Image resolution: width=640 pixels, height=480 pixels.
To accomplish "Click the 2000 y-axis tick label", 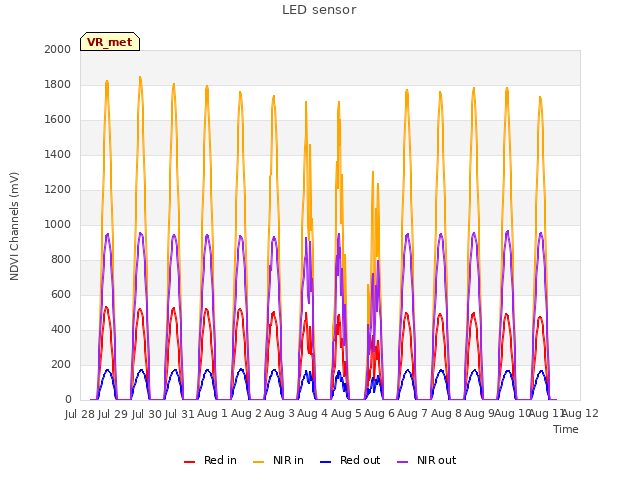I will [x=58, y=49].
